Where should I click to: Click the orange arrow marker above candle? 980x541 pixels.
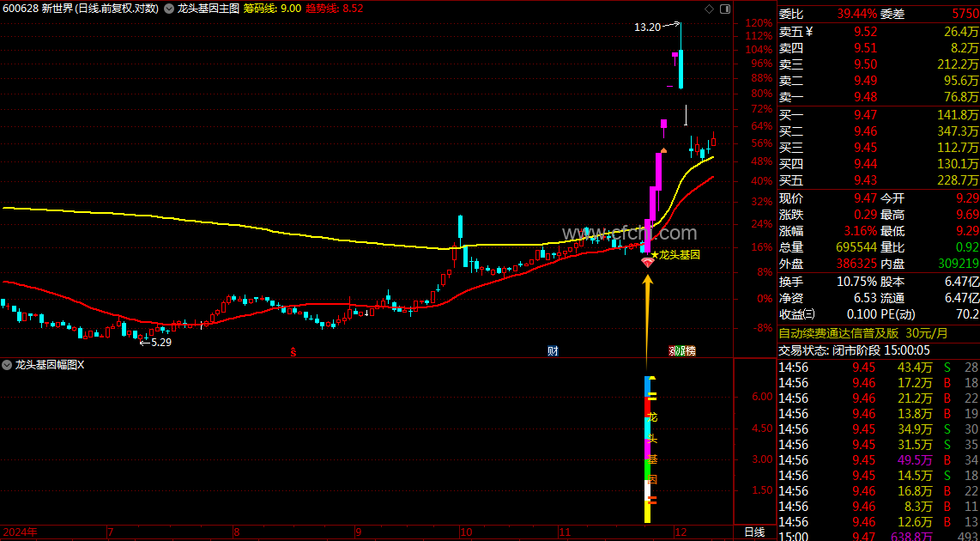pos(663,150)
